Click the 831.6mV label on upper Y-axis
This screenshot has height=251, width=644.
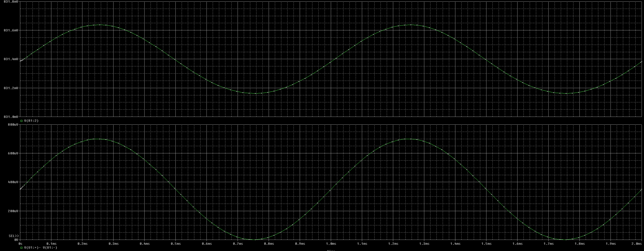[x=11, y=30]
